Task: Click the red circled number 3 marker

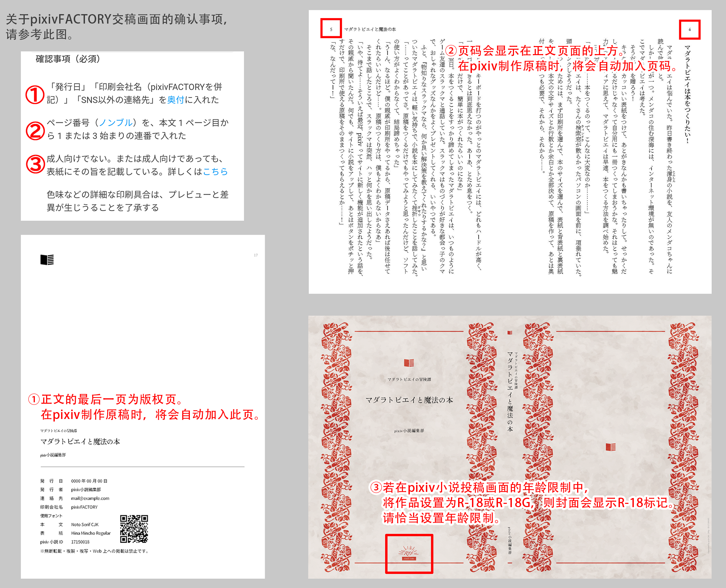Action: coord(35,164)
